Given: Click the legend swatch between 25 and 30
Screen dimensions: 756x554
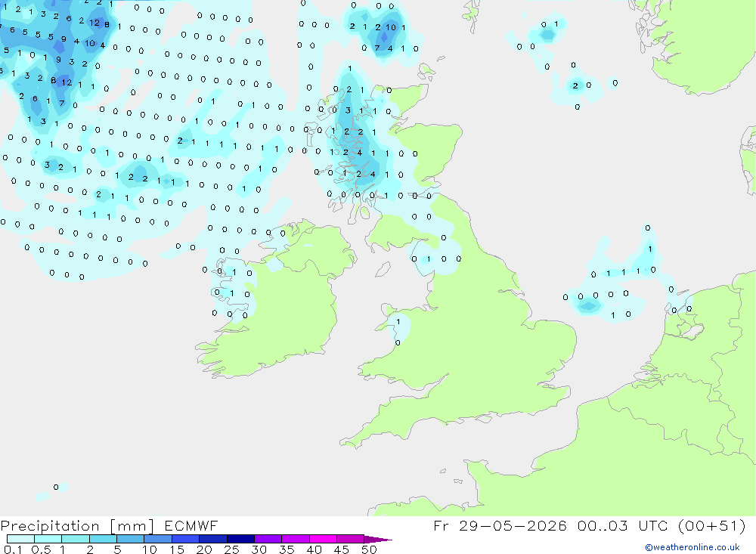Looking at the screenshot, I should click(240, 539).
